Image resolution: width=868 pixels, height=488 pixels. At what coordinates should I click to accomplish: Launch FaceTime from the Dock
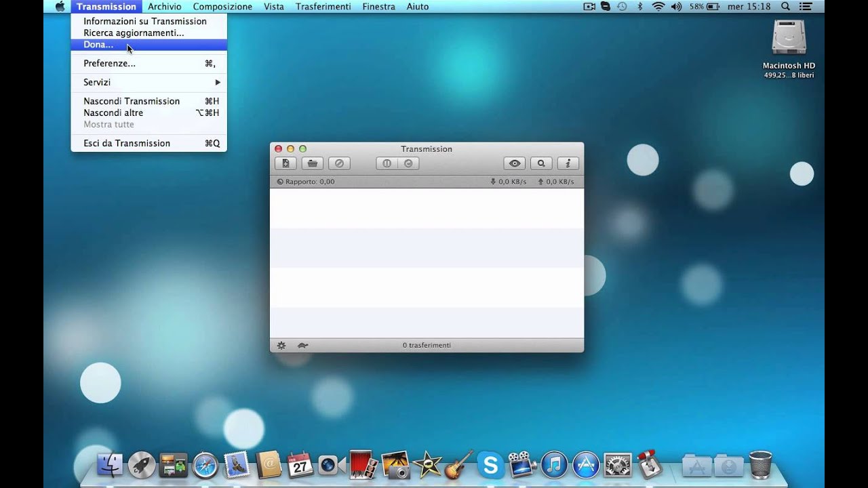332,465
